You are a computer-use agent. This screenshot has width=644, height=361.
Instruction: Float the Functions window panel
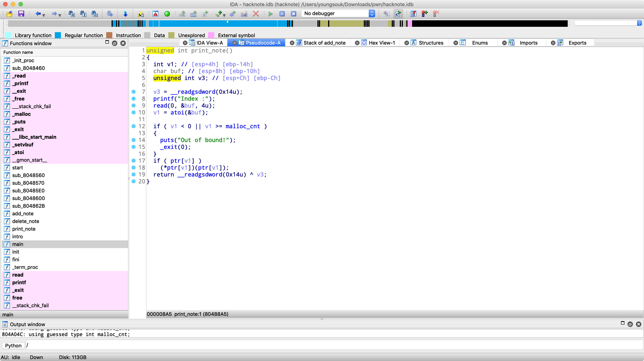(115, 43)
